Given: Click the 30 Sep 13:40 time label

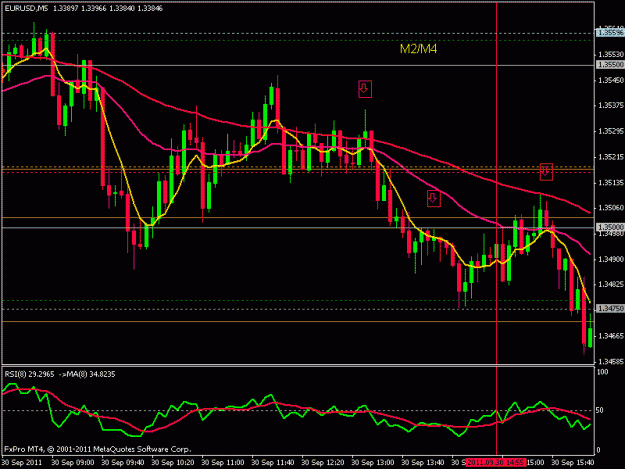Looking at the screenshot, I should (423, 463).
